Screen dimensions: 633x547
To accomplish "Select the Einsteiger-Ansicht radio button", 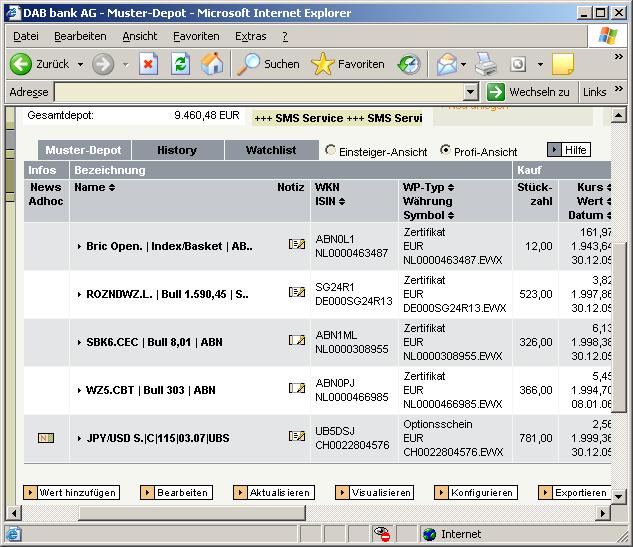I will pyautogui.click(x=331, y=151).
